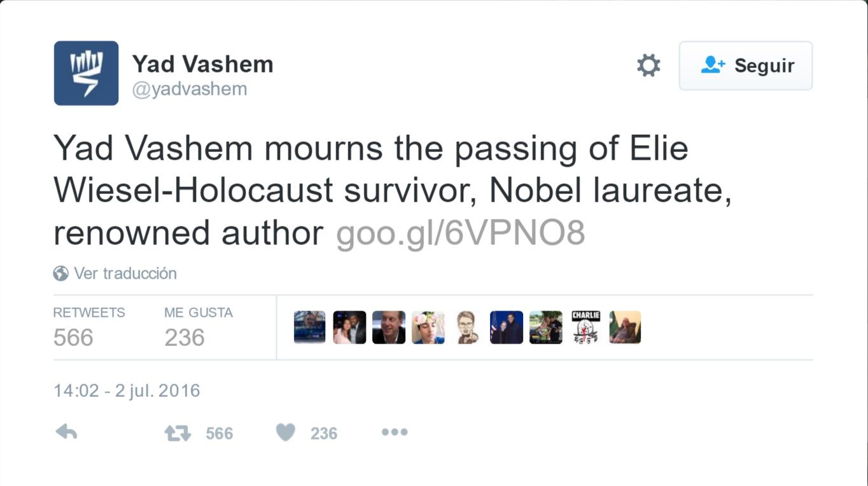Image resolution: width=868 pixels, height=486 pixels.
Task: Open the gear settings menu
Action: click(648, 66)
